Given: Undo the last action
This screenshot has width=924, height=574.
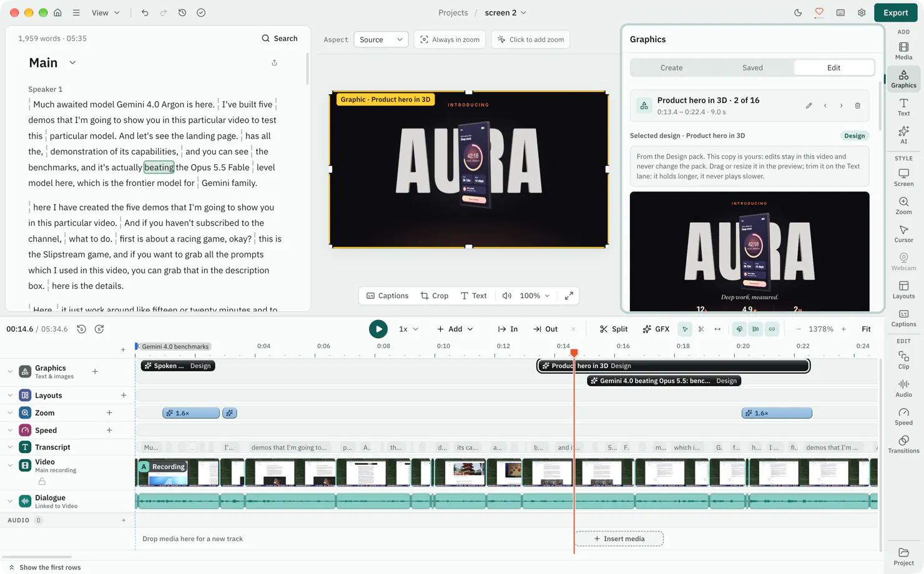Looking at the screenshot, I should (x=145, y=12).
